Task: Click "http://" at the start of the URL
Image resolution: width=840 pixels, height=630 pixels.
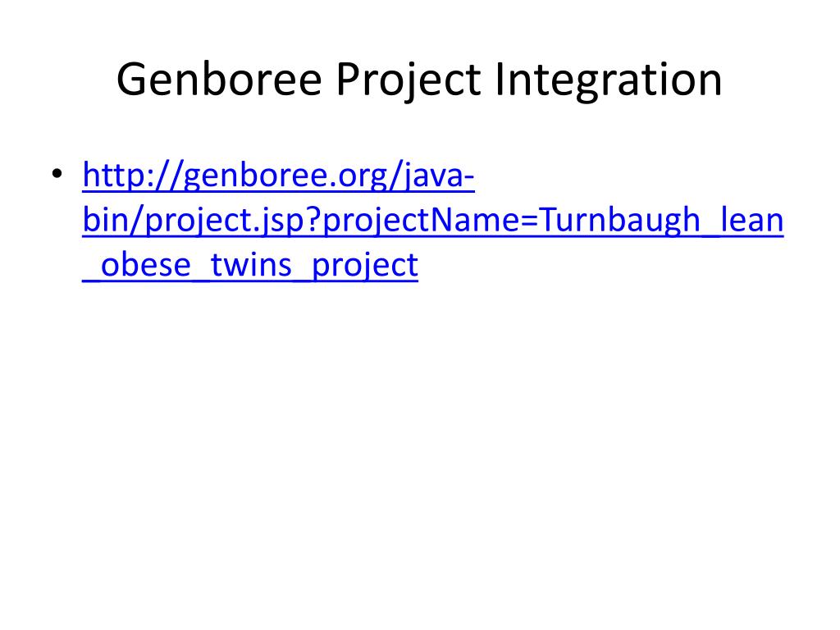Action: [132, 176]
